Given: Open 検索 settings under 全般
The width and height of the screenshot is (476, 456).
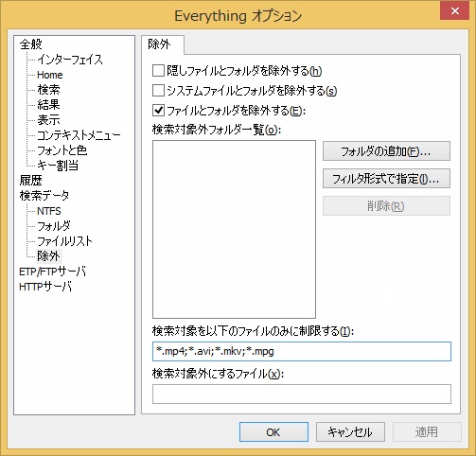Looking at the screenshot, I should [x=48, y=90].
